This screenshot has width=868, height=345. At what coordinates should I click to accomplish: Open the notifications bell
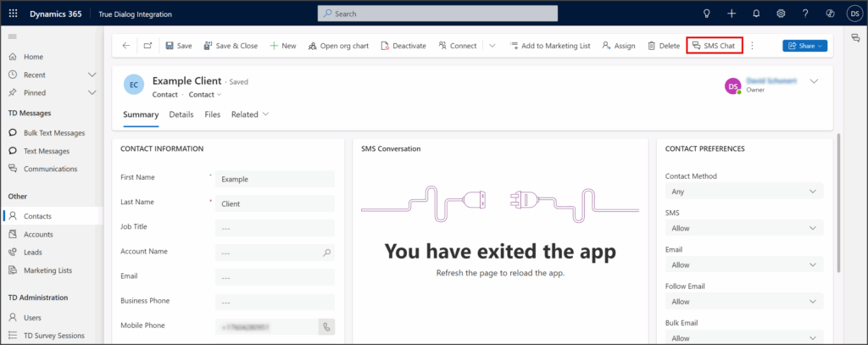pos(756,14)
